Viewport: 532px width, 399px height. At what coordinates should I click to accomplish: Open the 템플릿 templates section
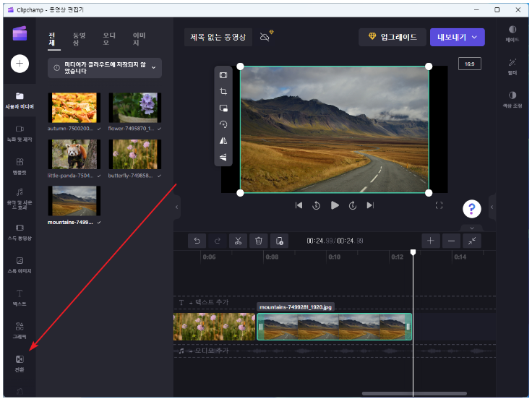coord(20,166)
